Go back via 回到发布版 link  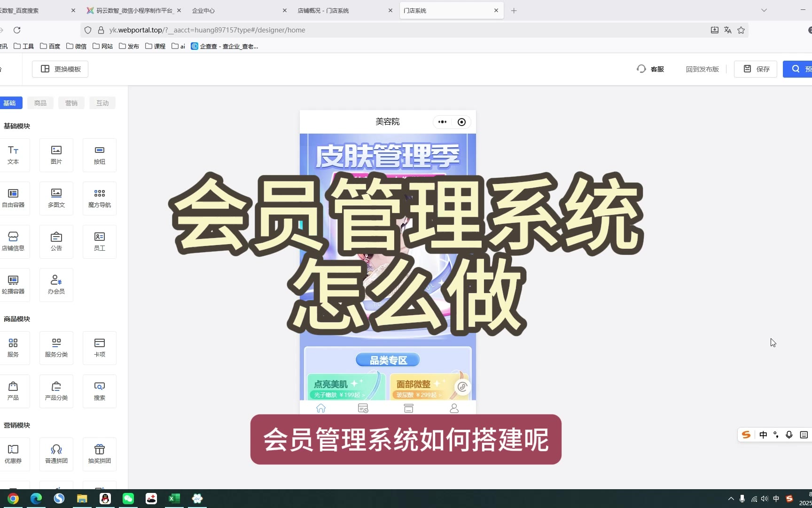[x=702, y=69]
